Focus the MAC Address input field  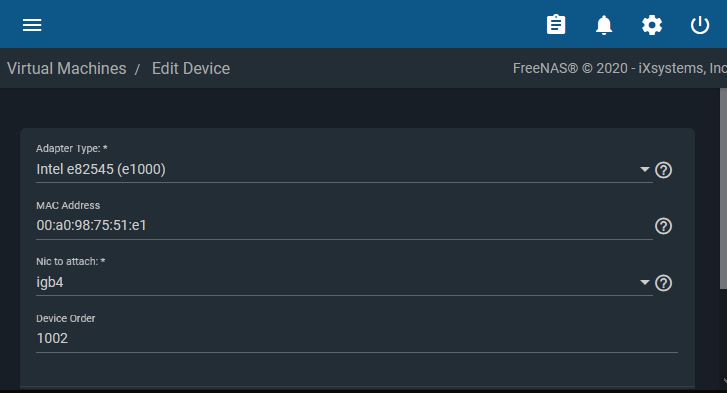point(344,226)
